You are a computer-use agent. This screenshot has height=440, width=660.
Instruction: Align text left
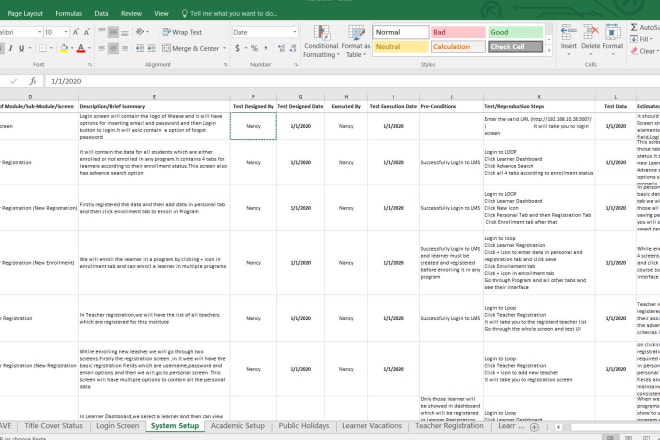(102, 48)
